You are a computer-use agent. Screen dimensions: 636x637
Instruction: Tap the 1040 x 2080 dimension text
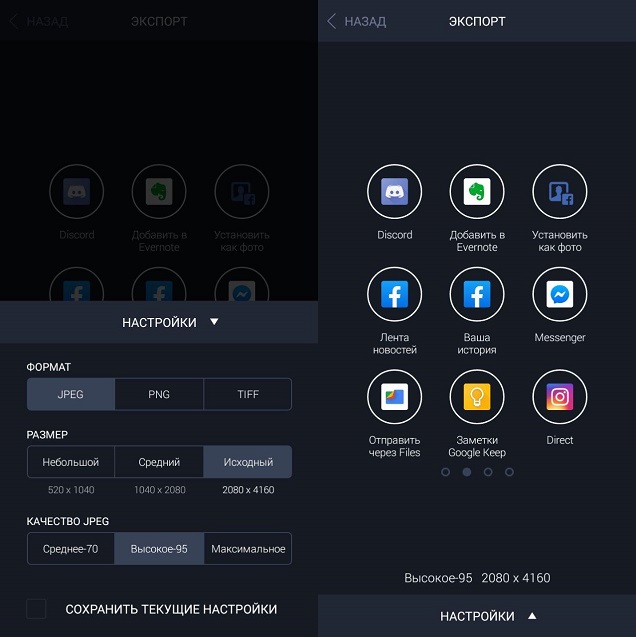click(160, 490)
